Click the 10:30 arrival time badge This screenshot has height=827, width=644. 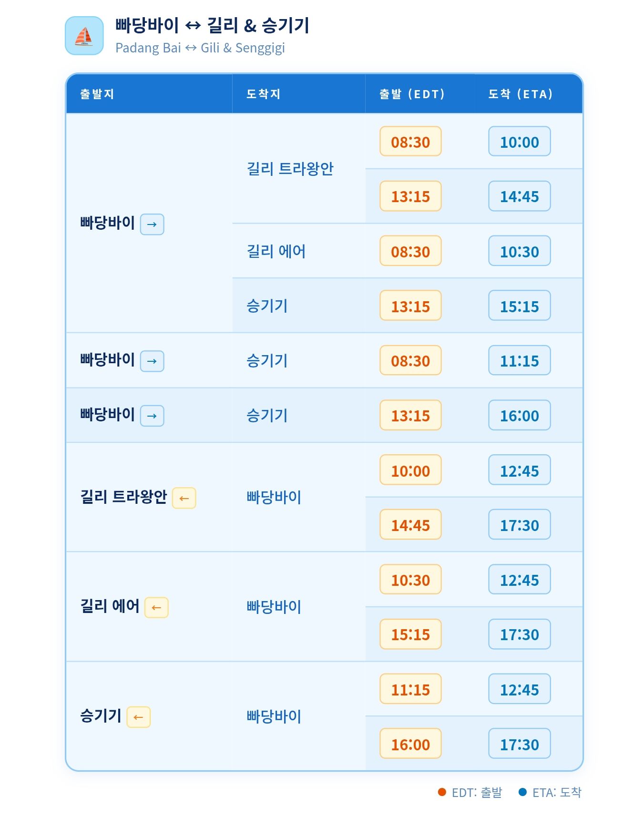(x=520, y=251)
